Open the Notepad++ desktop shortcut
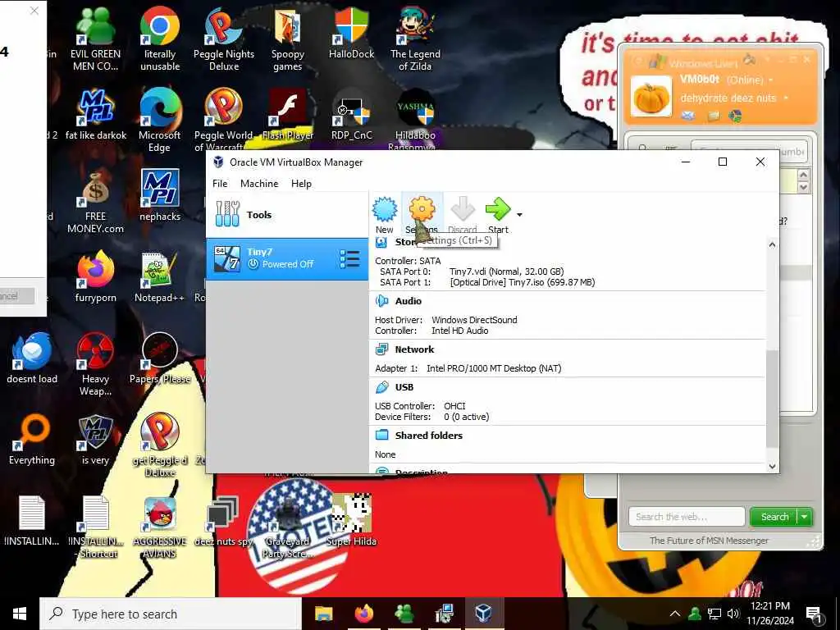 click(159, 277)
